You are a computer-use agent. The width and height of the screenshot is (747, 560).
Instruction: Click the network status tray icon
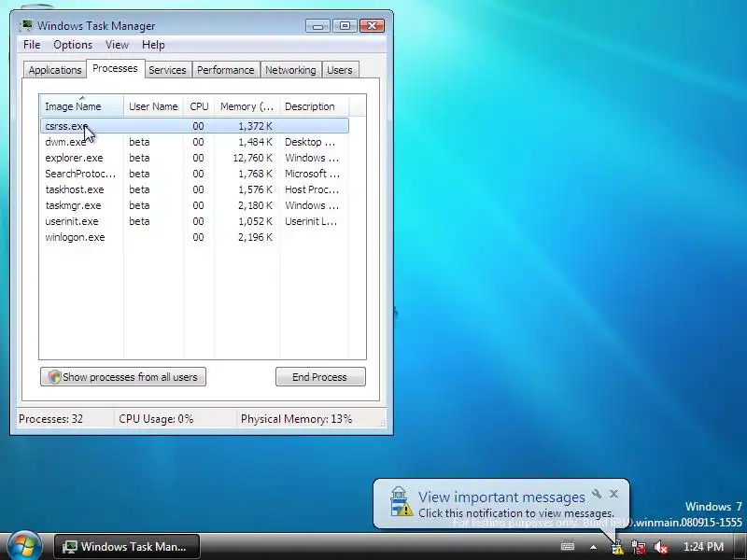639,547
